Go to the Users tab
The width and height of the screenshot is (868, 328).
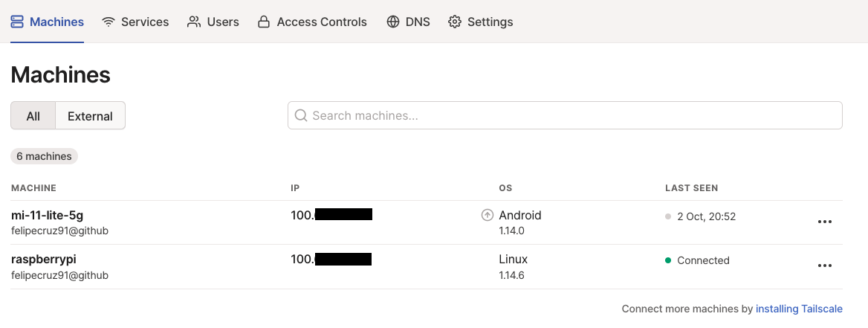tap(213, 22)
